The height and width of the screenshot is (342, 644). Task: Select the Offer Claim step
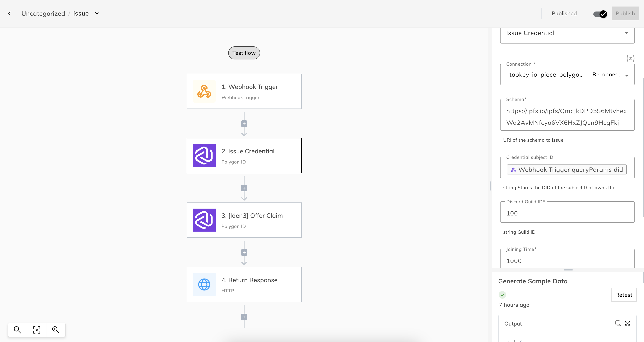pyautogui.click(x=244, y=220)
